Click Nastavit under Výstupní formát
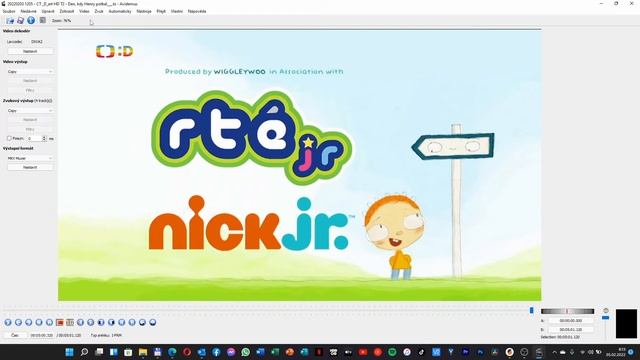The image size is (640, 360). (x=30, y=167)
